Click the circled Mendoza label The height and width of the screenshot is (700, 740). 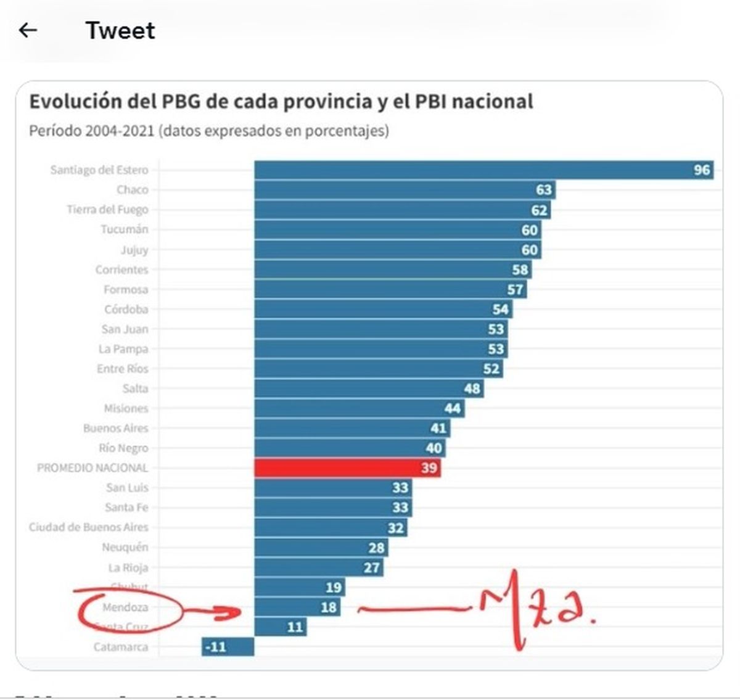click(x=125, y=607)
